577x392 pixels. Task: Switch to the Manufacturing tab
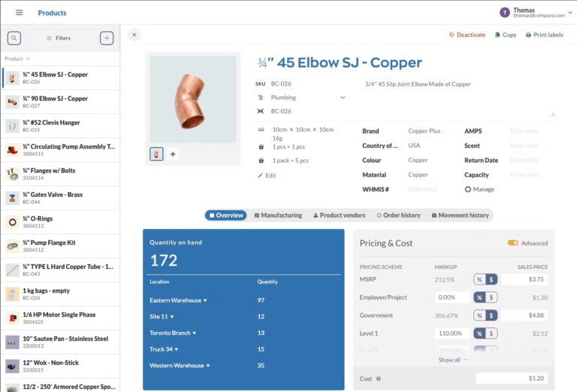pyautogui.click(x=278, y=216)
